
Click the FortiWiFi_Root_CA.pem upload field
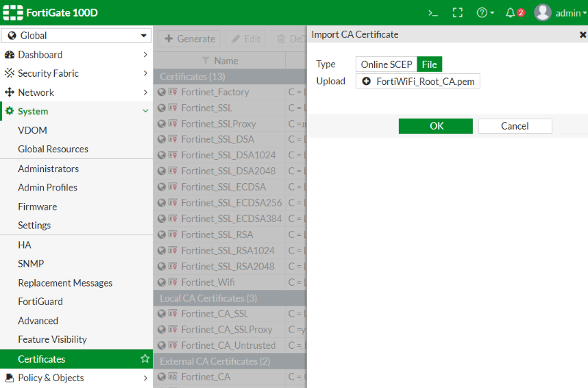pyautogui.click(x=418, y=82)
